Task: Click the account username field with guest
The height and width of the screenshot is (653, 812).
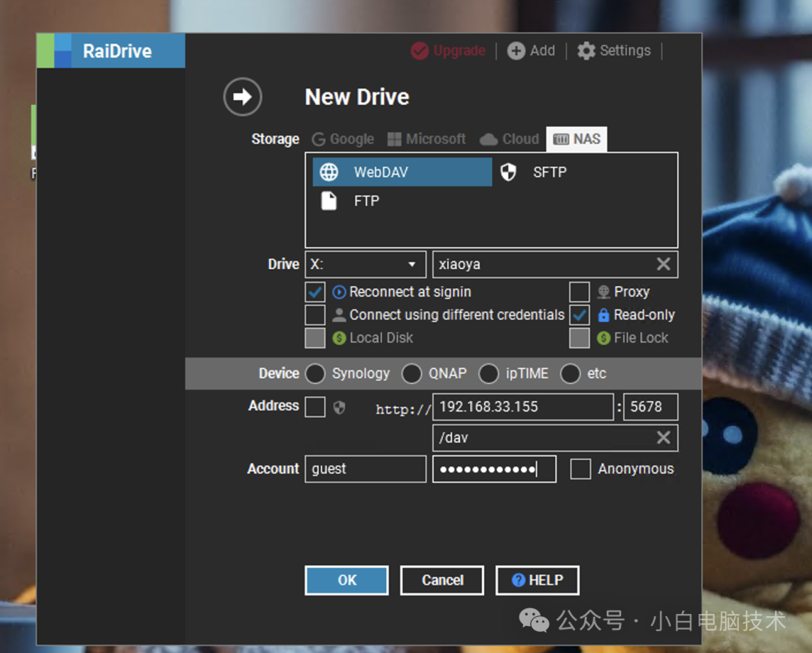Action: 365,469
